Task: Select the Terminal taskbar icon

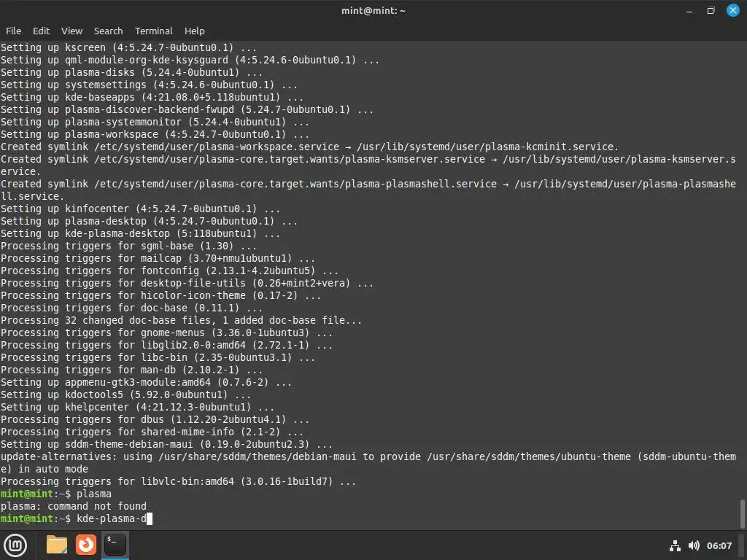Action: 115,545
